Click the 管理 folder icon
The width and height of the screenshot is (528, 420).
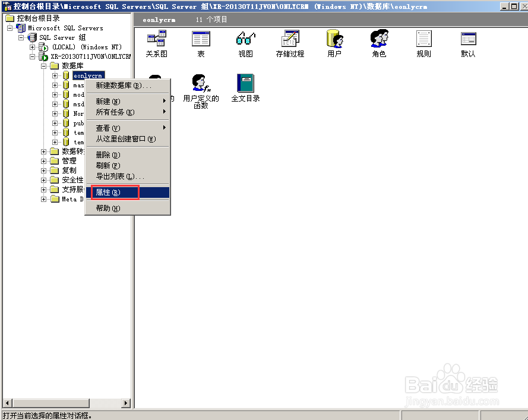click(54, 161)
